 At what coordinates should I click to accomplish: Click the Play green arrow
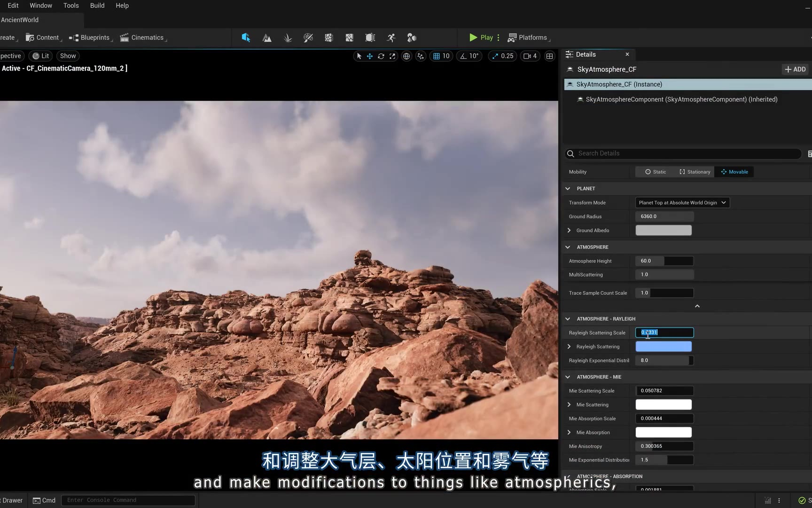click(473, 38)
